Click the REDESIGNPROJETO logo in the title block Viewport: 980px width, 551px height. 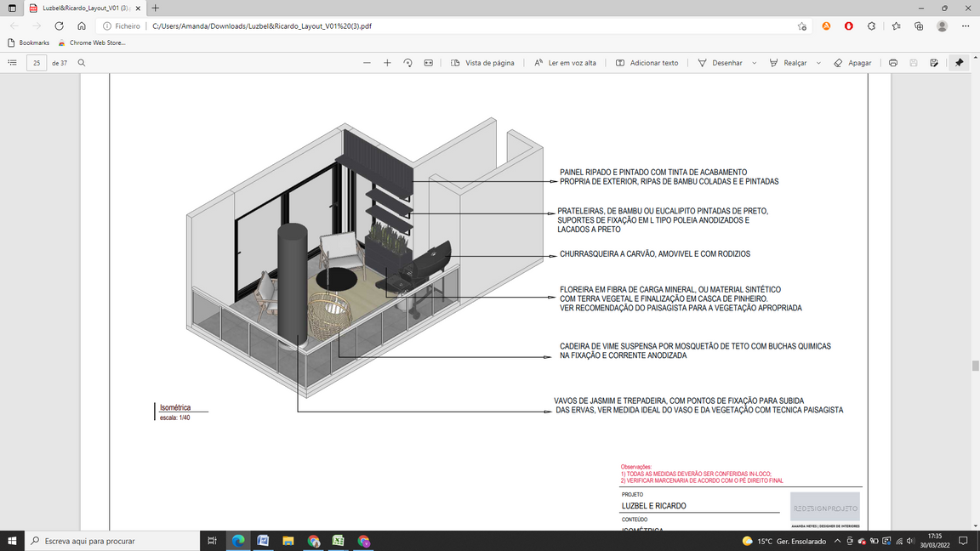(x=825, y=508)
